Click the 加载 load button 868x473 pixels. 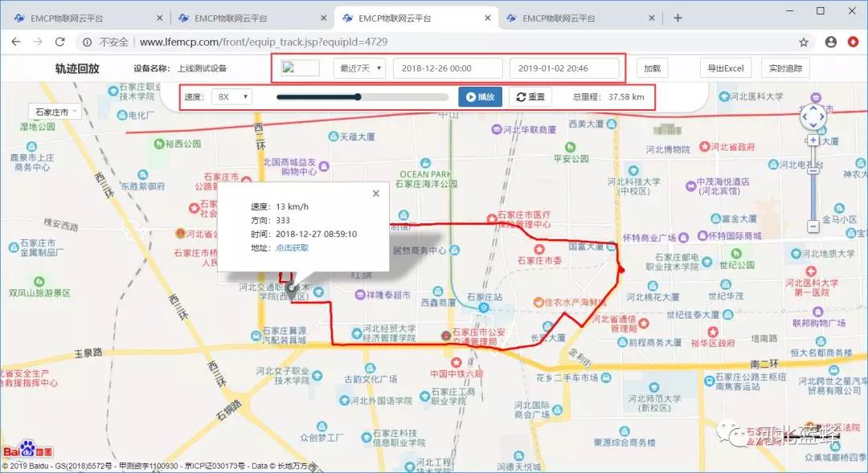pyautogui.click(x=652, y=68)
